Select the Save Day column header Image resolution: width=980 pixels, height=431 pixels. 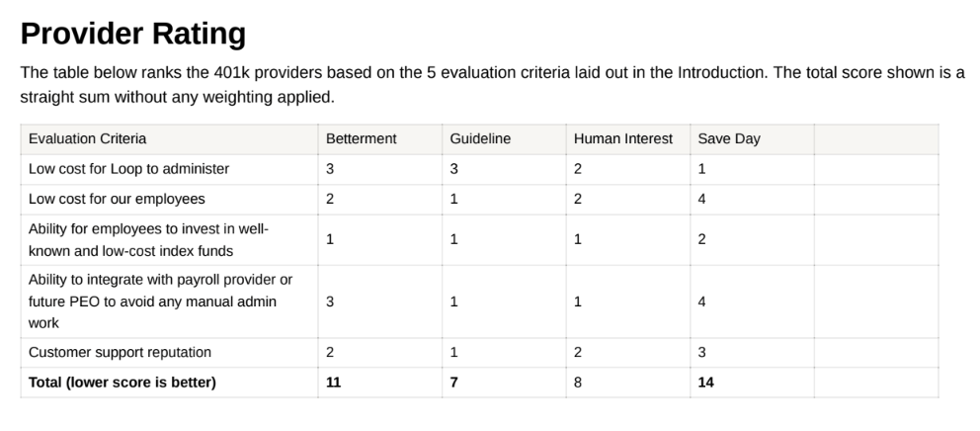click(x=729, y=139)
